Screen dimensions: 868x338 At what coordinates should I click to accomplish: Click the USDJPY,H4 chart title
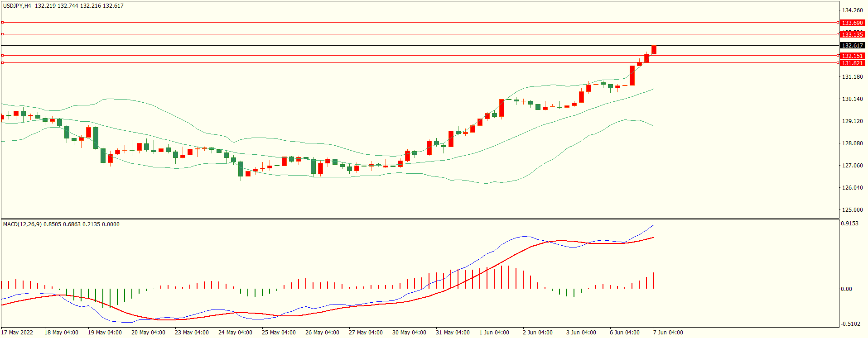(17, 6)
